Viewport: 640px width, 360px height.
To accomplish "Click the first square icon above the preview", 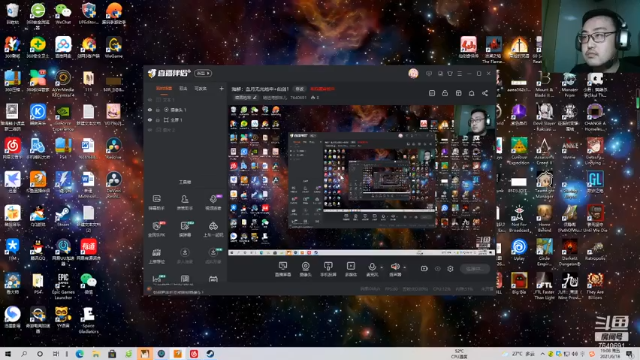I will click(x=432, y=93).
